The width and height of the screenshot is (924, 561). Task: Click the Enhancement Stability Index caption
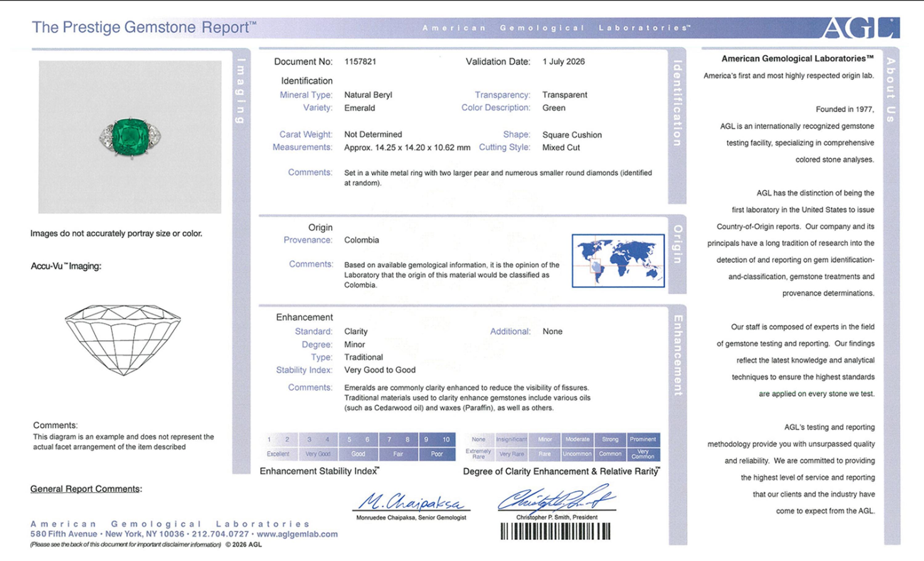pos(319,471)
